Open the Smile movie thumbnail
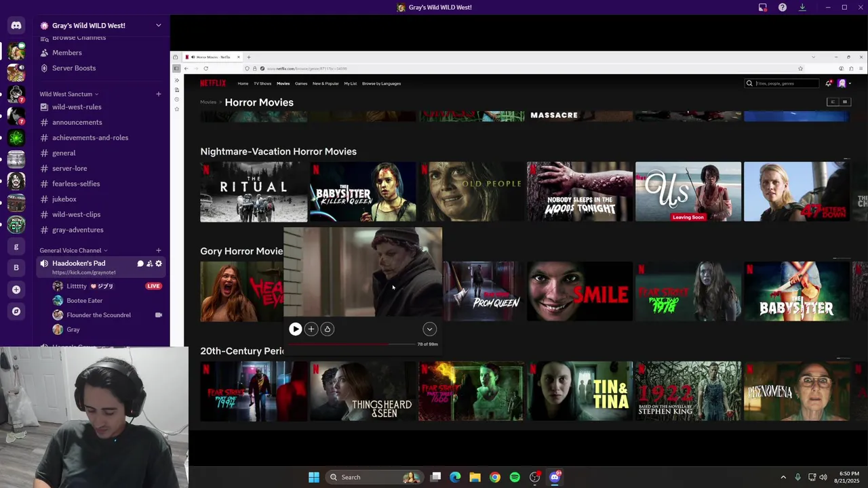868x488 pixels. point(580,291)
